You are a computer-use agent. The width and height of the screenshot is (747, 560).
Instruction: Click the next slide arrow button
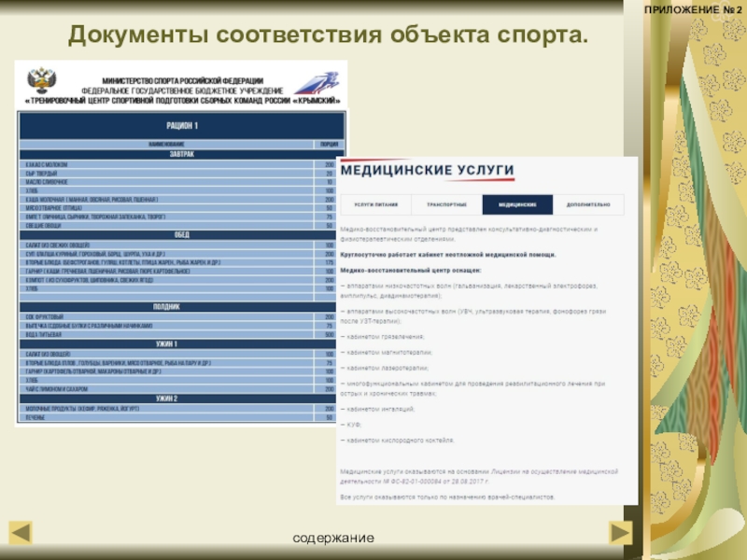point(620,532)
